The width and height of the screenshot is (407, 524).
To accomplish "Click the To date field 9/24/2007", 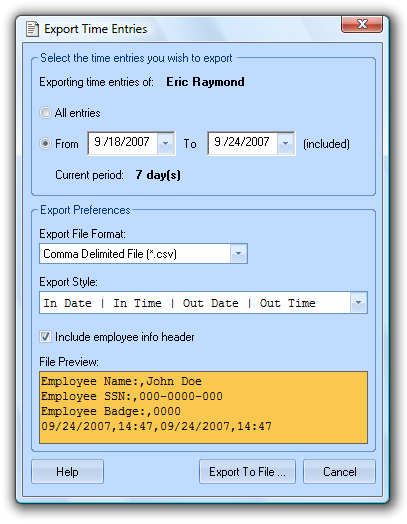I will (243, 143).
